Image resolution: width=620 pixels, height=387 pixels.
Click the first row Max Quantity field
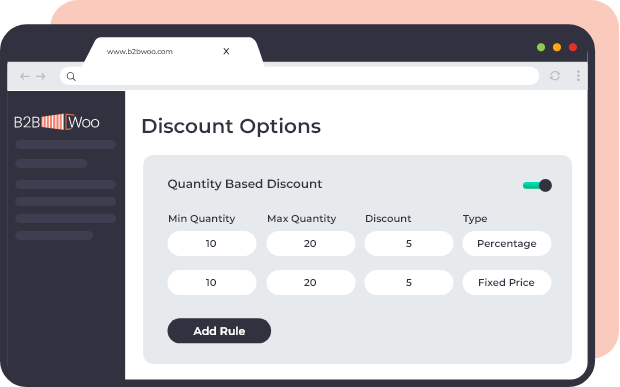coord(311,244)
